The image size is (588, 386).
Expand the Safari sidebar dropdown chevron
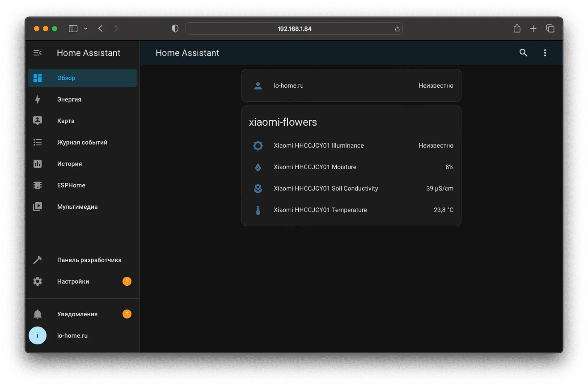point(85,29)
